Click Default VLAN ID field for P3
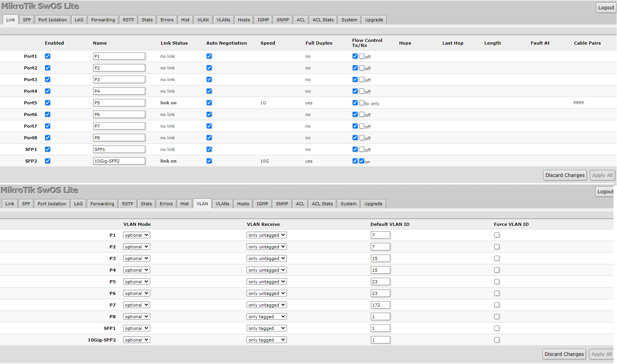Viewport: 617px width, 364px height. tap(381, 258)
